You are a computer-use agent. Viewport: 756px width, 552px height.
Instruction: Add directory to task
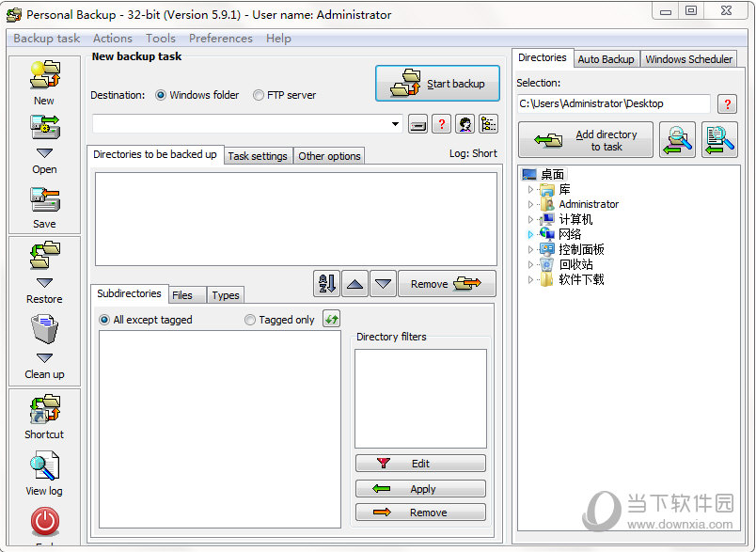tap(586, 140)
